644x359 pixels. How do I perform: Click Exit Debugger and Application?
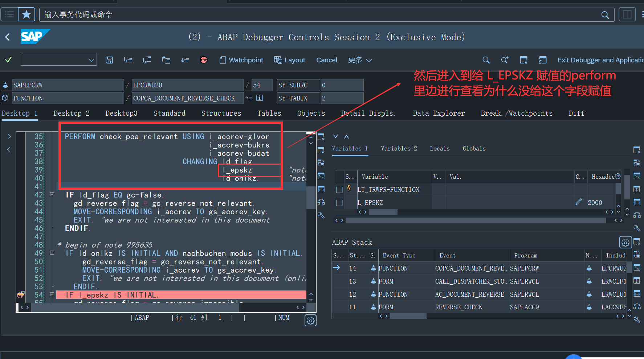pyautogui.click(x=600, y=60)
